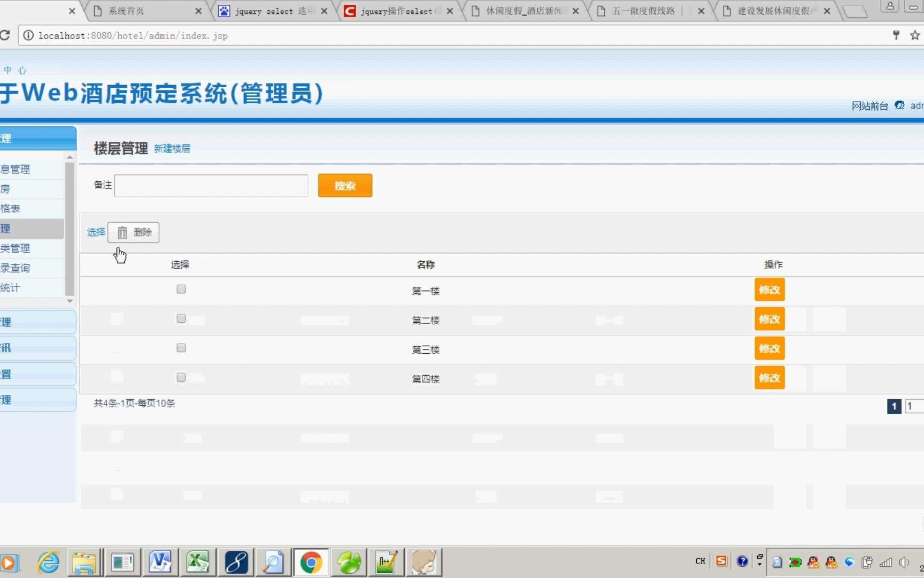Check the checkbox for 第一楼 row
The width and height of the screenshot is (924, 578).
coord(181,289)
